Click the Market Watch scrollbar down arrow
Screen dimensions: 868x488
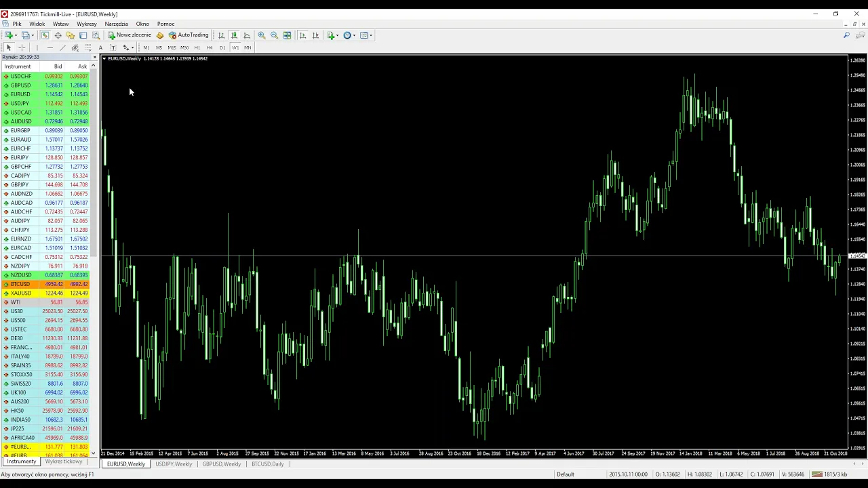point(94,453)
